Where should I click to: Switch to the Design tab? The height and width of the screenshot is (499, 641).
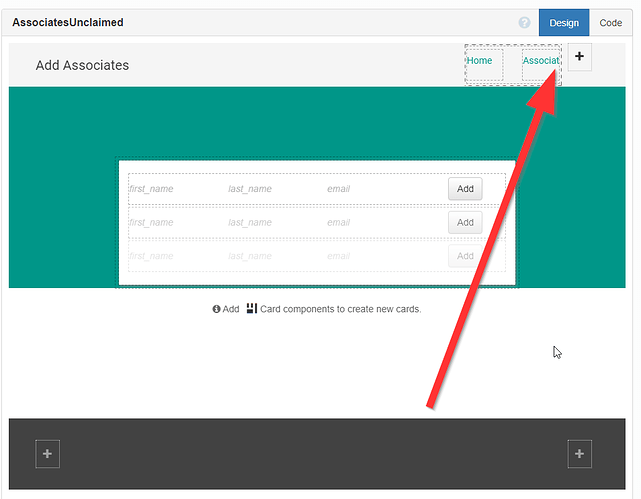[x=564, y=23]
